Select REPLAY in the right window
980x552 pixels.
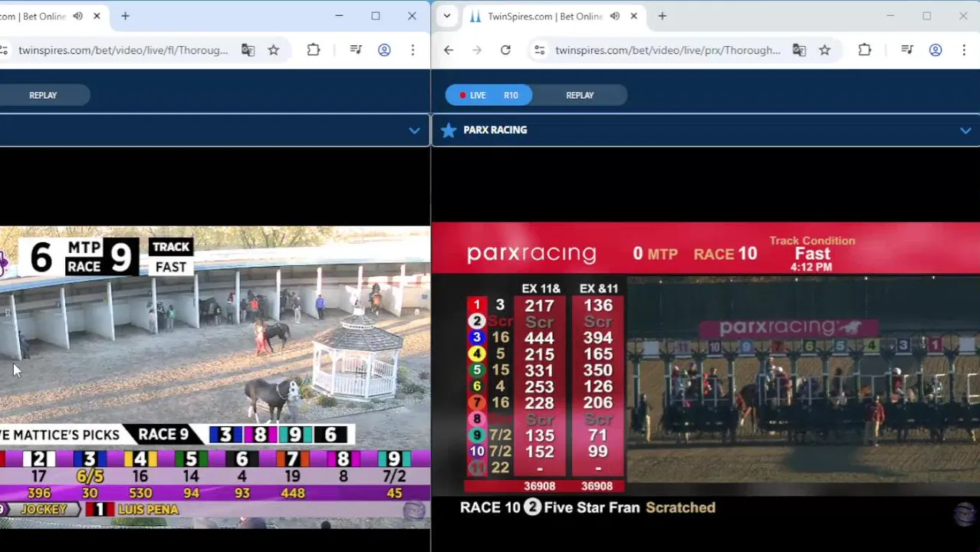(580, 95)
